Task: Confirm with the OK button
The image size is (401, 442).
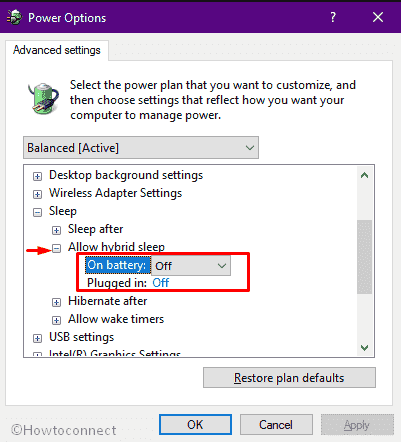Action: click(x=195, y=425)
